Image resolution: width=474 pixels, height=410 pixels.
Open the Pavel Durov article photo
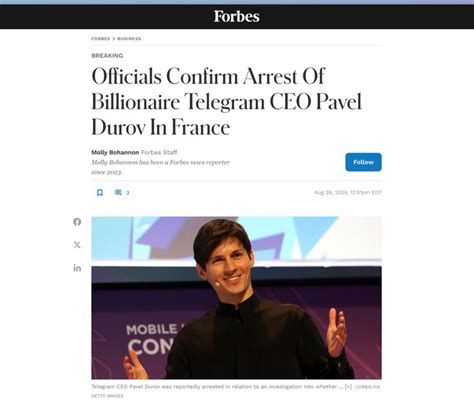click(x=236, y=298)
